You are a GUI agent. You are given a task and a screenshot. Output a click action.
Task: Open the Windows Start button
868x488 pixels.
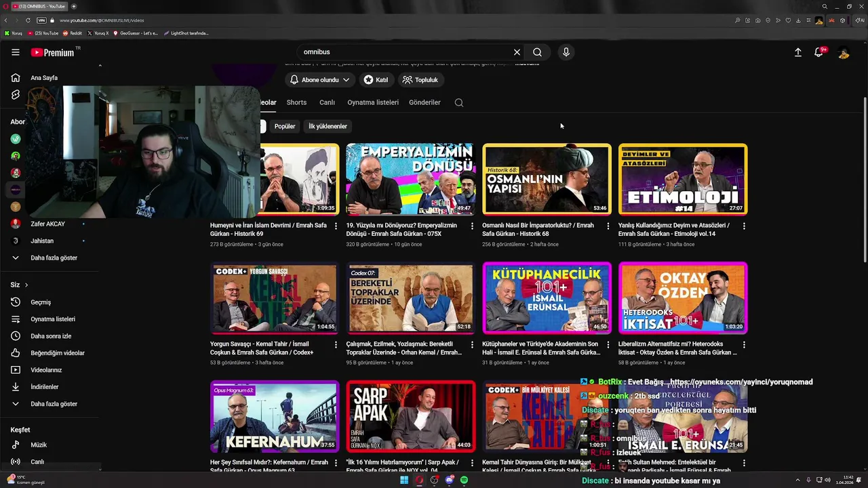pyautogui.click(x=404, y=480)
